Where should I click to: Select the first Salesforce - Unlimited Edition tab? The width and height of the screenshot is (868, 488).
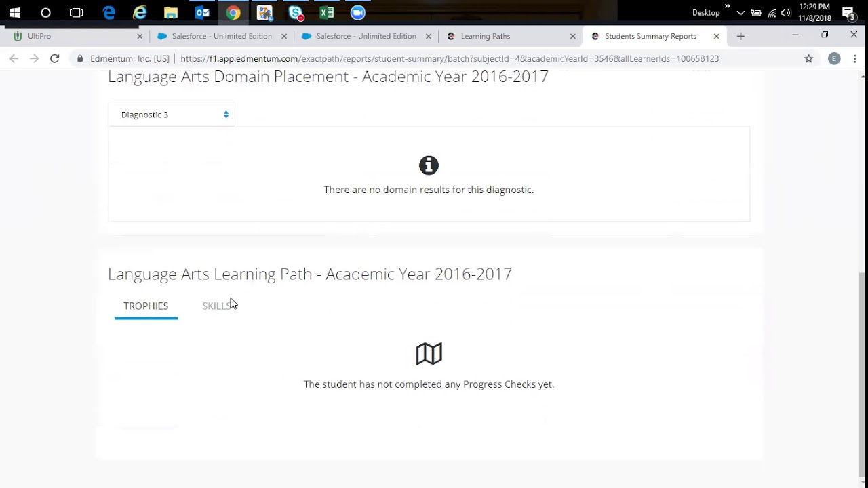pyautogui.click(x=222, y=36)
